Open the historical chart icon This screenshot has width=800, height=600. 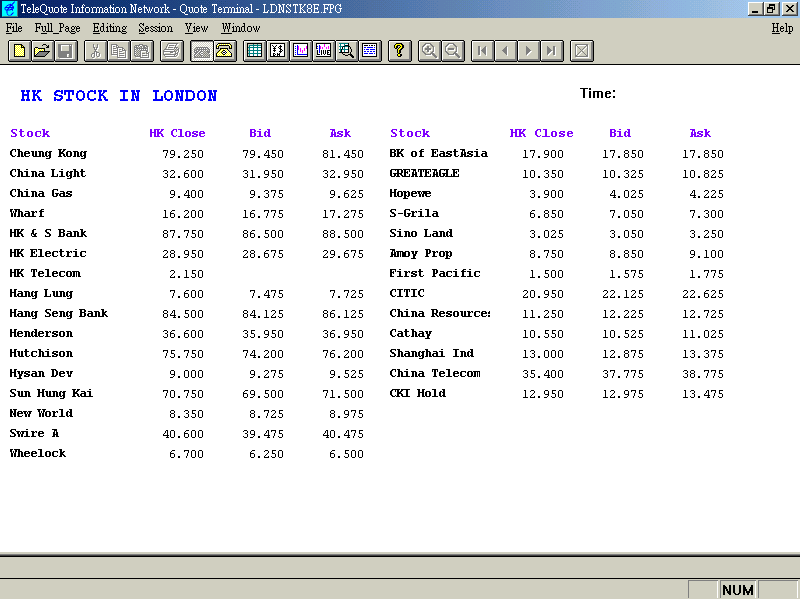pyautogui.click(x=301, y=51)
